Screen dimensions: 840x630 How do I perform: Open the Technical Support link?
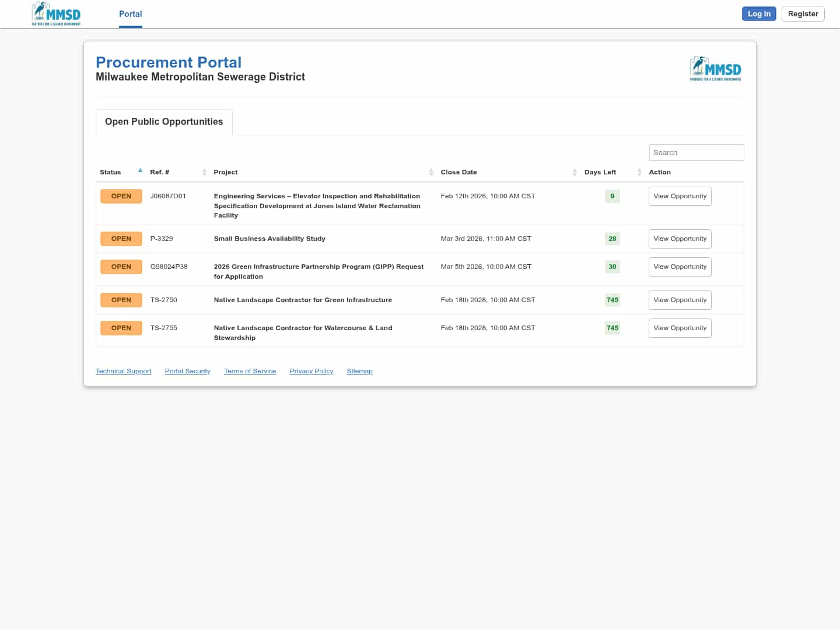123,372
